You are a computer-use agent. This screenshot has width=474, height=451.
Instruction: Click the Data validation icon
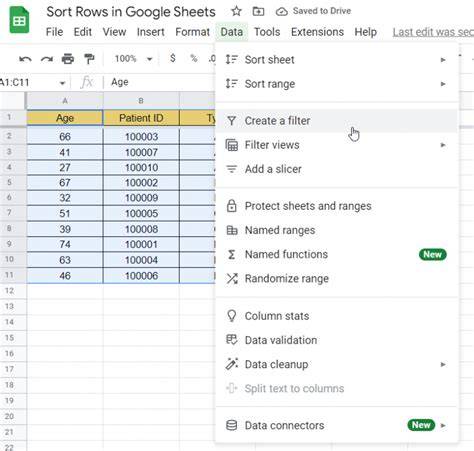232,340
